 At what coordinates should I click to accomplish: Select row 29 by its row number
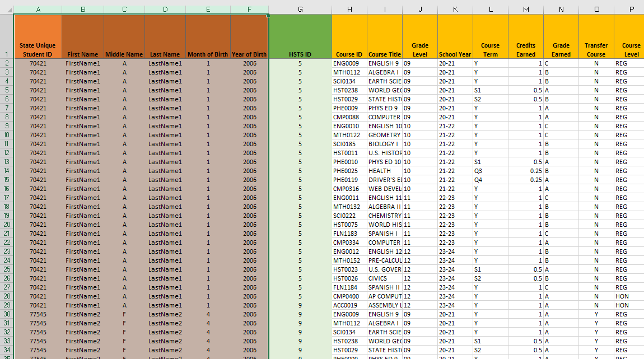tap(7, 305)
